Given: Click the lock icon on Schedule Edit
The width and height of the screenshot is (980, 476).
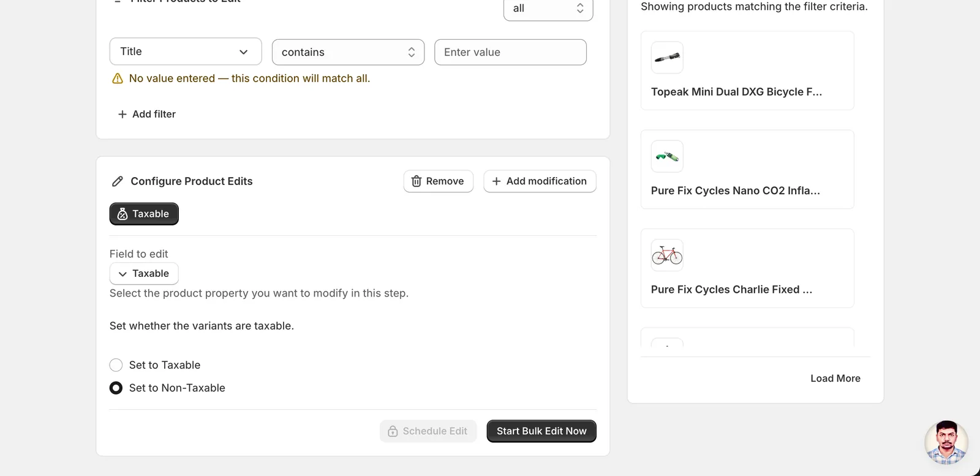Looking at the screenshot, I should point(393,431).
